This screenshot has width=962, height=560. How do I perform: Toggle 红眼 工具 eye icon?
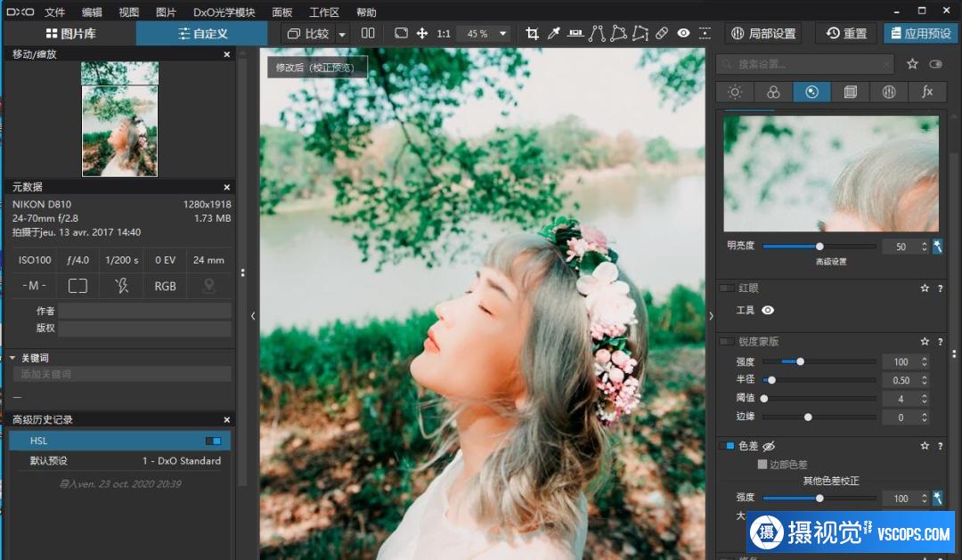tap(768, 311)
